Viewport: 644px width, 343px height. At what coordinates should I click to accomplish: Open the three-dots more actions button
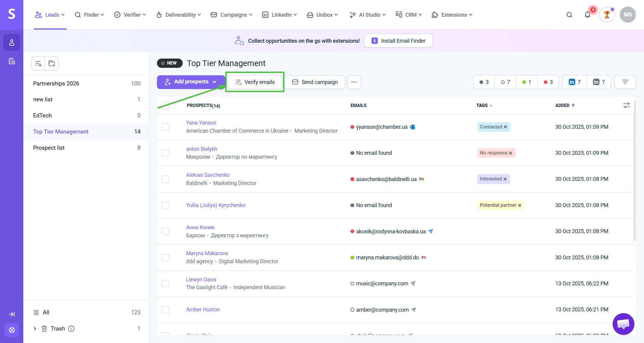coord(354,82)
